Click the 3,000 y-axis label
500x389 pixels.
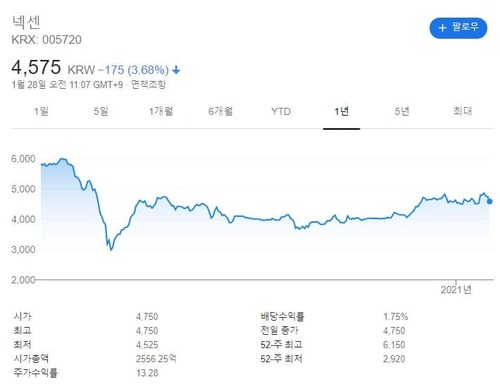[23, 249]
